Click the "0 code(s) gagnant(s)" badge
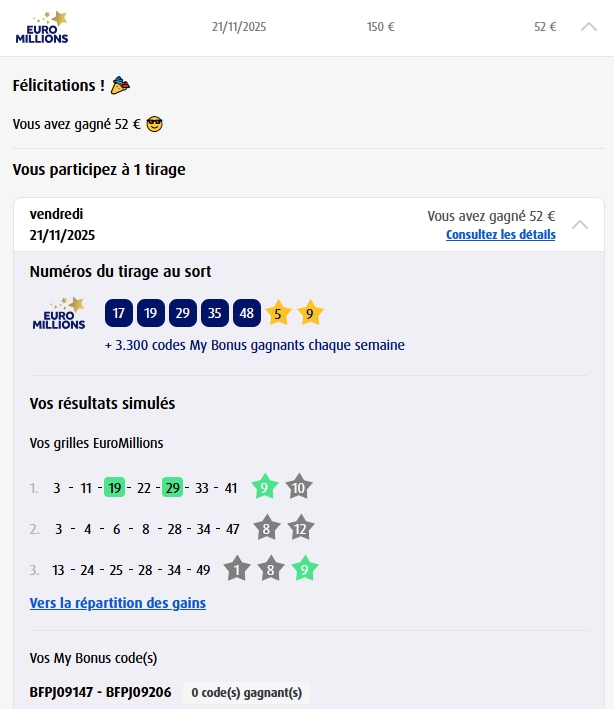 coord(246,692)
